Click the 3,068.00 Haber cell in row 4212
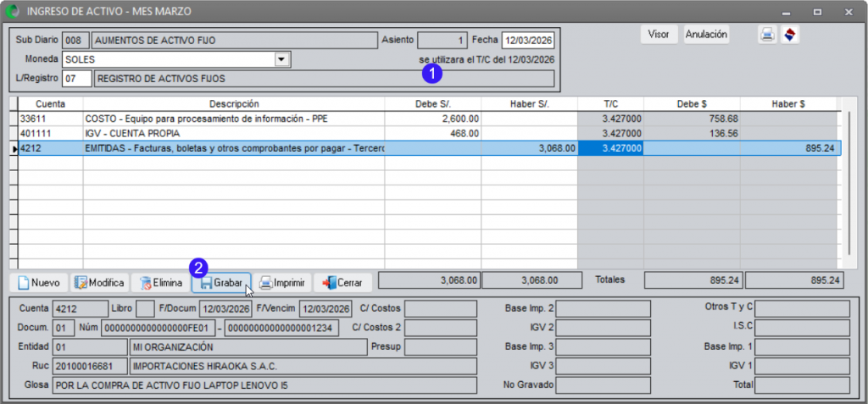868x404 pixels. tap(529, 148)
